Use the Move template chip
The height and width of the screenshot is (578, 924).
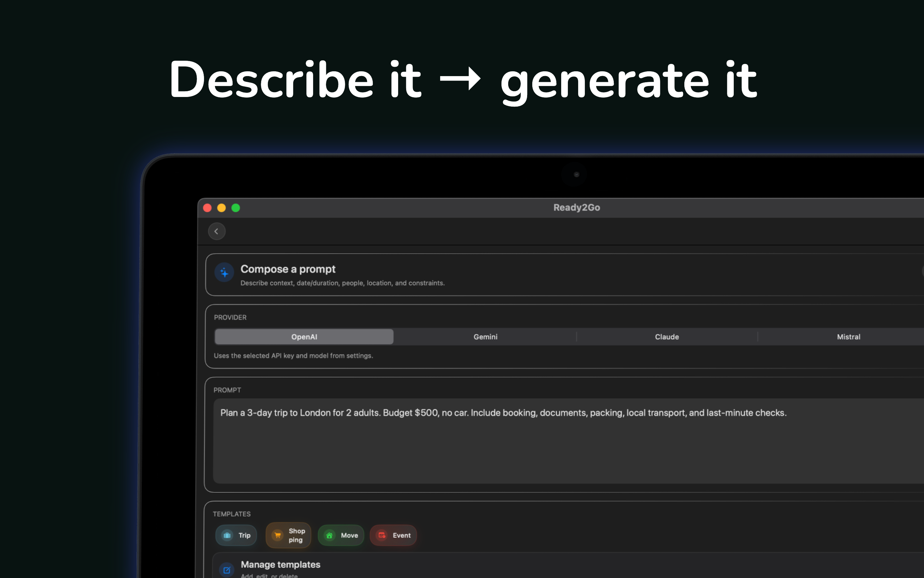pyautogui.click(x=341, y=535)
